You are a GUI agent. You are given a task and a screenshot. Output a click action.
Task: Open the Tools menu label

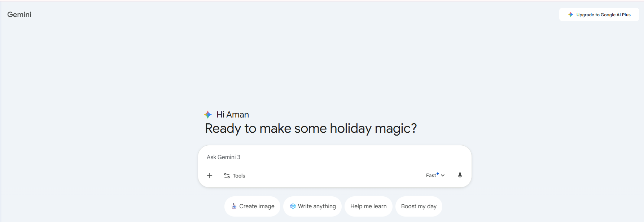click(x=239, y=176)
